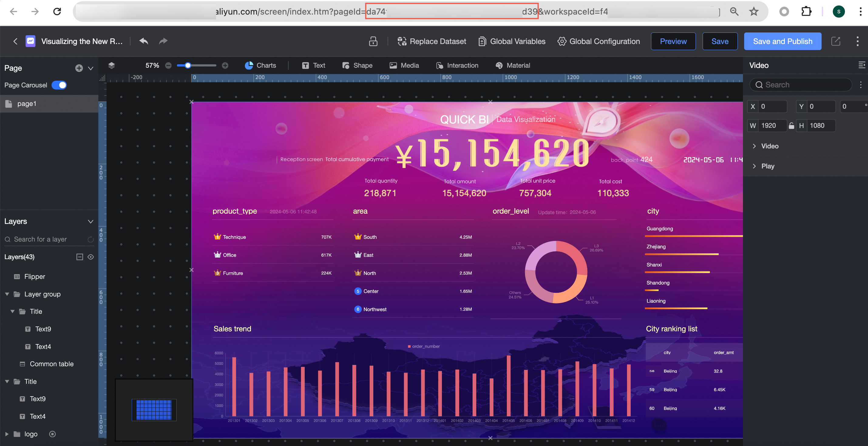Click the redo arrow icon

pos(163,41)
